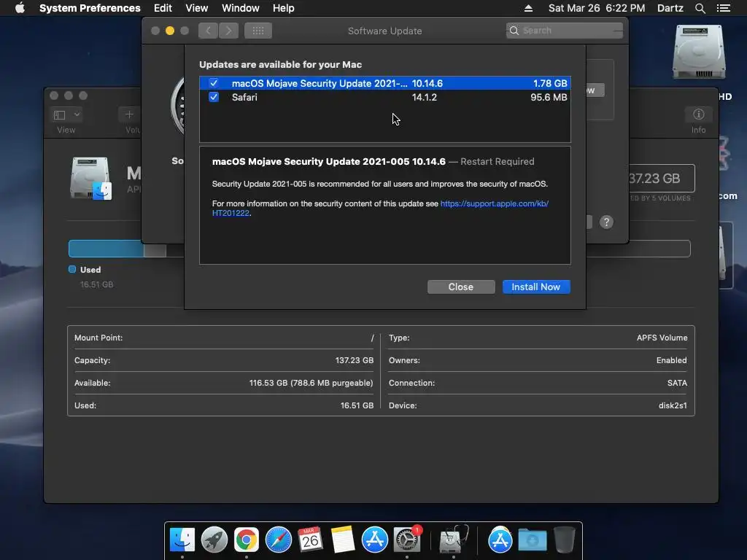Open the left App Store dock icon
Image resolution: width=747 pixels, height=560 pixels.
(x=375, y=540)
